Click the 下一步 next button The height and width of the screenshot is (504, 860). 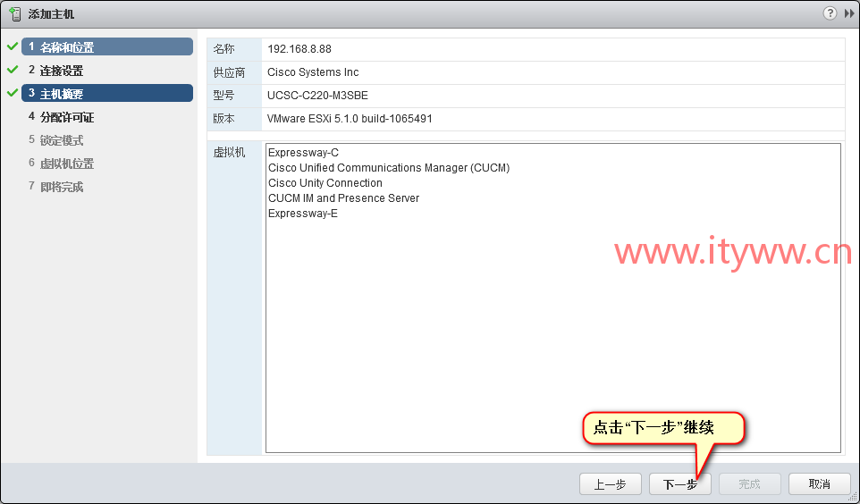pyautogui.click(x=680, y=483)
